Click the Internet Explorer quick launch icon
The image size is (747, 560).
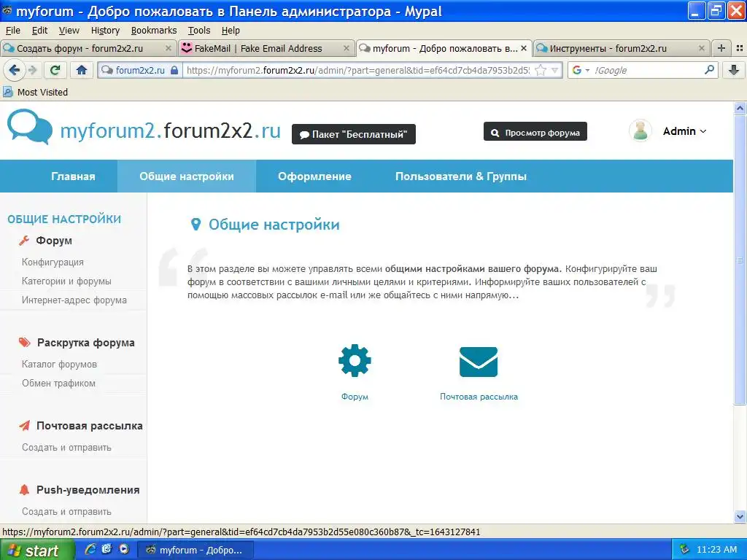[x=90, y=549]
